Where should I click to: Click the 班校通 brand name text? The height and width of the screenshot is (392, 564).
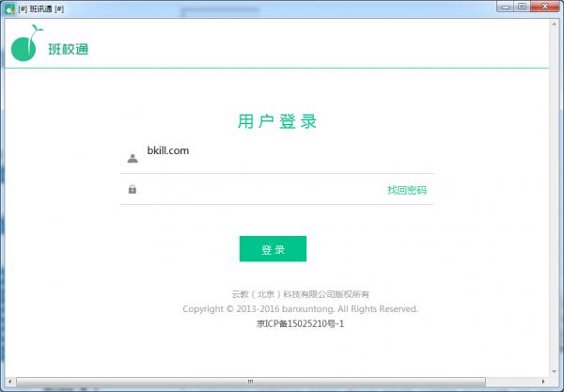[69, 49]
